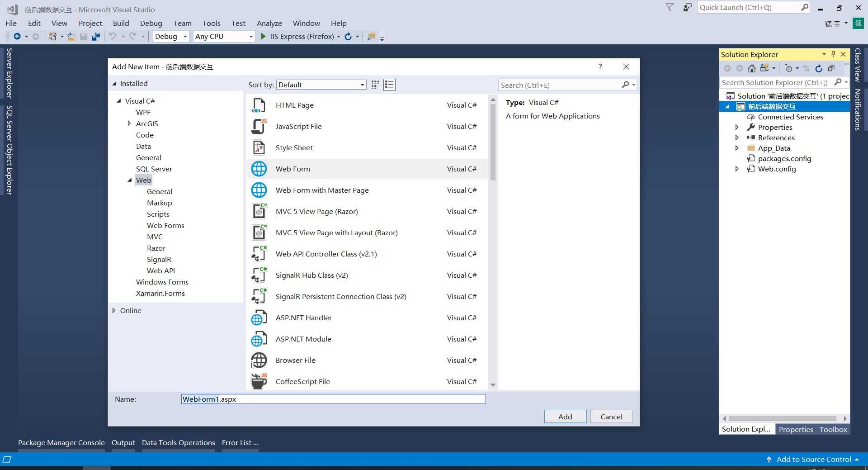Click the Add button

[x=565, y=417]
